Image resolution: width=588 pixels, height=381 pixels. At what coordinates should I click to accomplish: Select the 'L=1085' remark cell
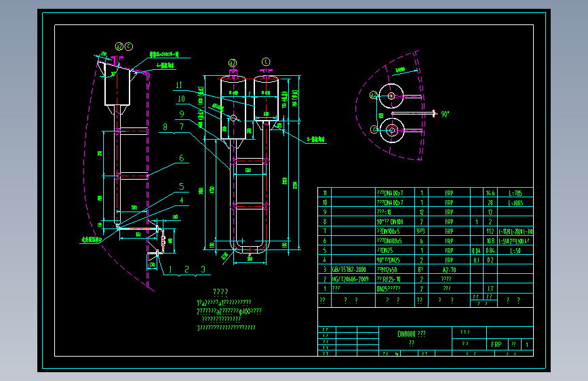[515, 203]
